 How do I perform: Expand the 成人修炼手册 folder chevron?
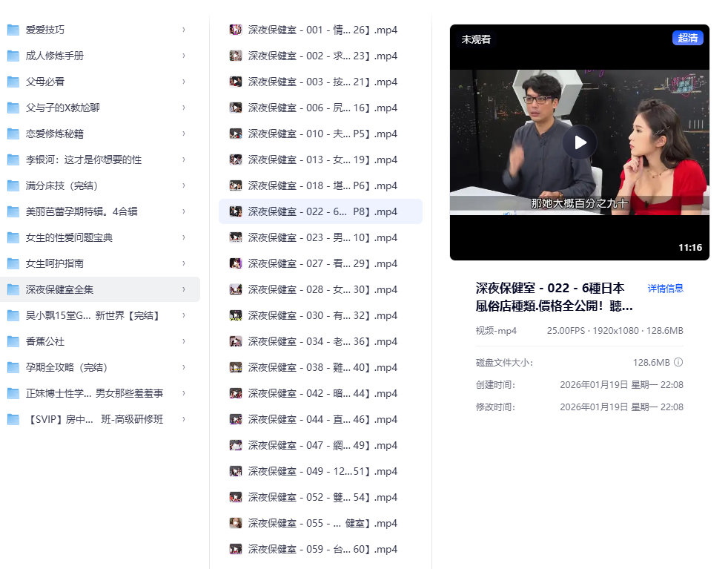coord(183,56)
